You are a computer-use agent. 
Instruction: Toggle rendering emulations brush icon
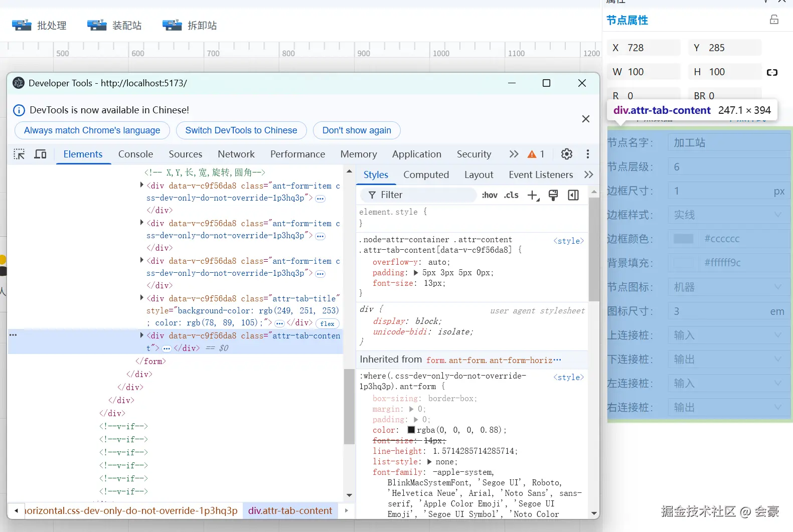pos(553,195)
